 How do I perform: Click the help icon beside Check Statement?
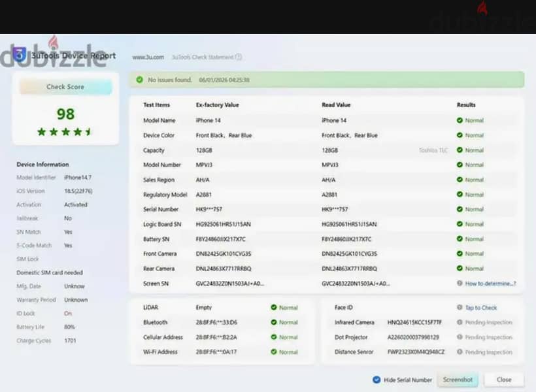[239, 57]
